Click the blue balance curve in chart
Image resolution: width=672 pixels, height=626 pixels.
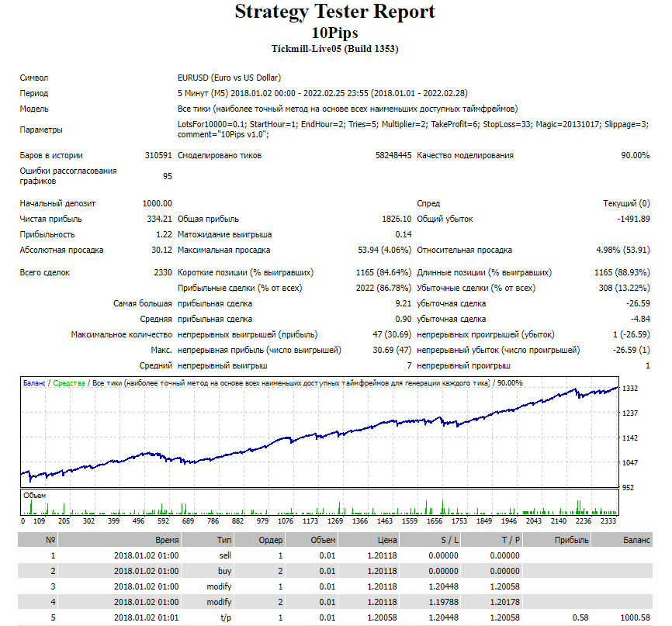click(310, 432)
